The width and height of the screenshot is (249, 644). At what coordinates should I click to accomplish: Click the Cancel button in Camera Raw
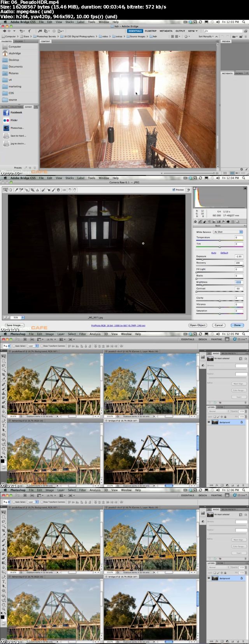pyautogui.click(x=219, y=325)
